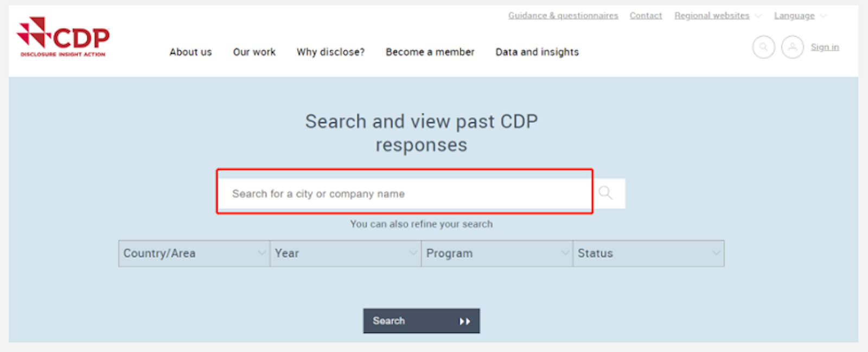
Task: Open the Year dropdown filter
Action: pos(345,254)
